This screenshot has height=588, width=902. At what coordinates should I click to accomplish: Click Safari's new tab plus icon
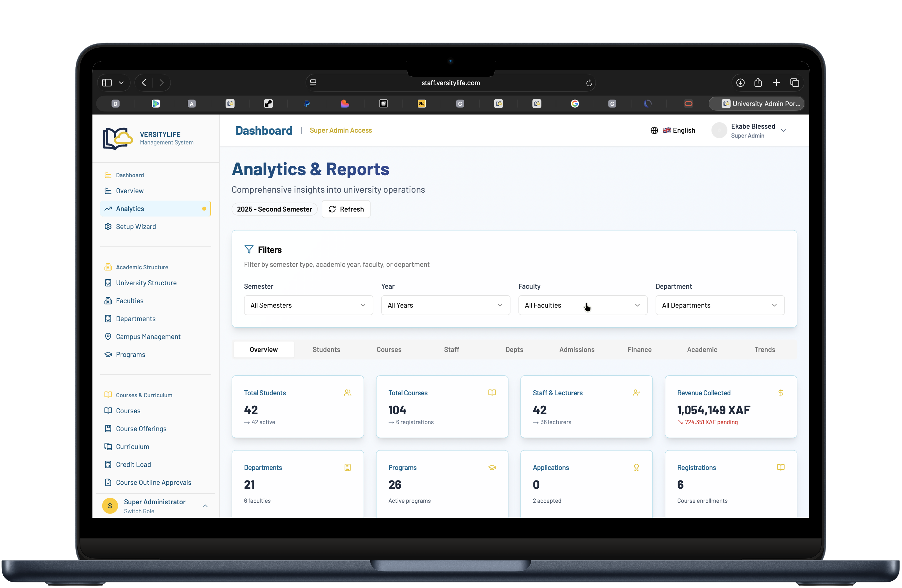pos(777,83)
